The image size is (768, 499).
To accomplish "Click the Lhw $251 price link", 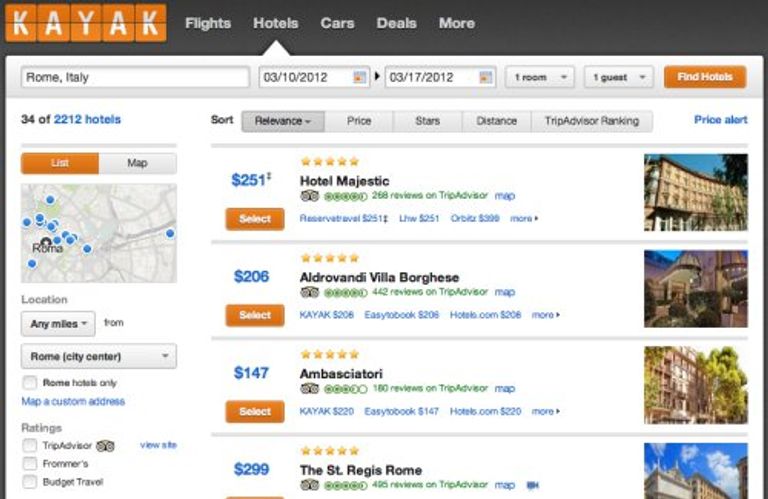I will coord(419,218).
